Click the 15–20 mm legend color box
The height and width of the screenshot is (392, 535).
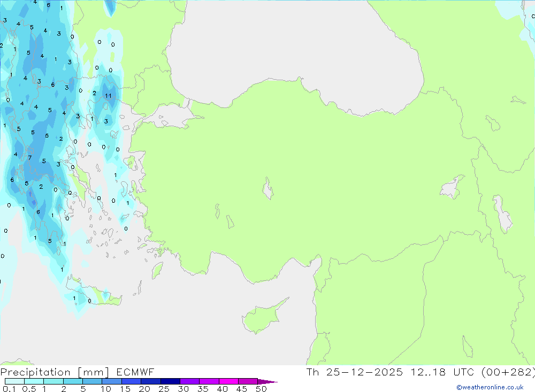tap(132, 381)
